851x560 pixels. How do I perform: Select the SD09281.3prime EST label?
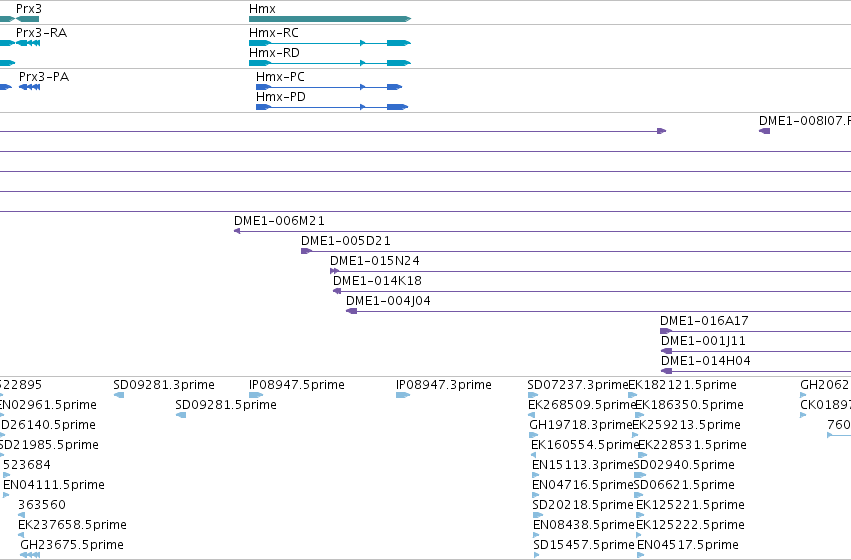point(164,385)
